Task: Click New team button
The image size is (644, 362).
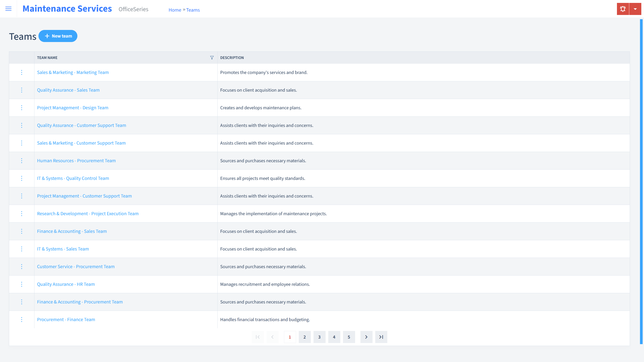Action: coord(58,36)
